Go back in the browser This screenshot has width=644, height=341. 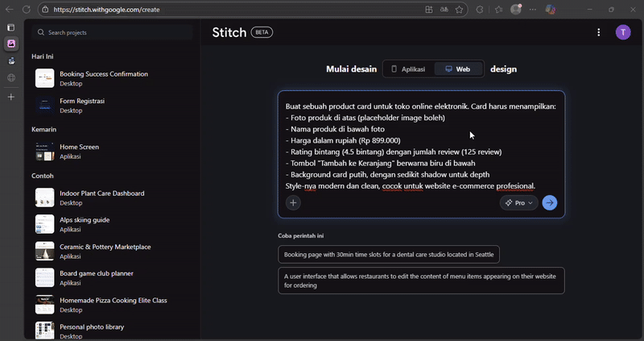10,10
